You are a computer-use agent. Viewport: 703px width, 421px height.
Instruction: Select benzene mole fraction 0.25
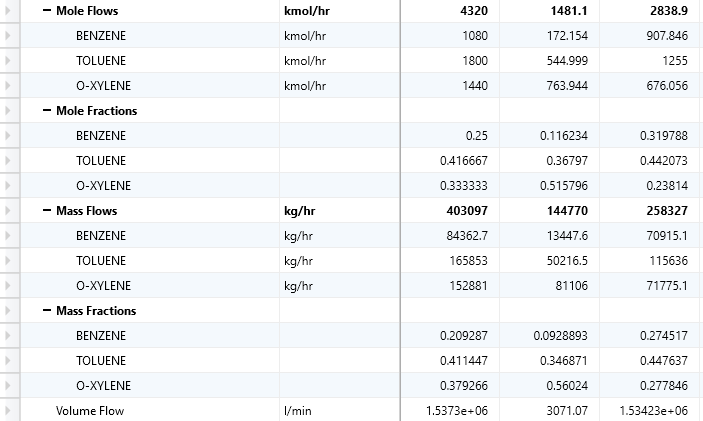pyautogui.click(x=477, y=136)
